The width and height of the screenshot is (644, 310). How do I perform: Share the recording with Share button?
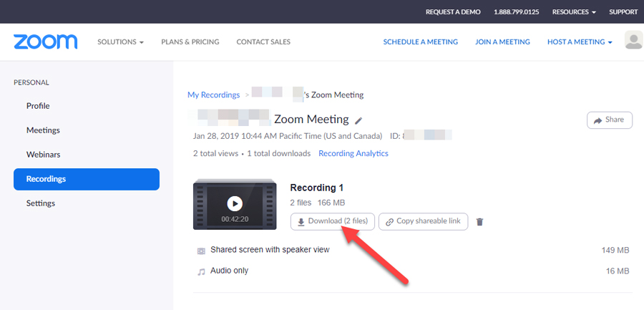pyautogui.click(x=609, y=120)
